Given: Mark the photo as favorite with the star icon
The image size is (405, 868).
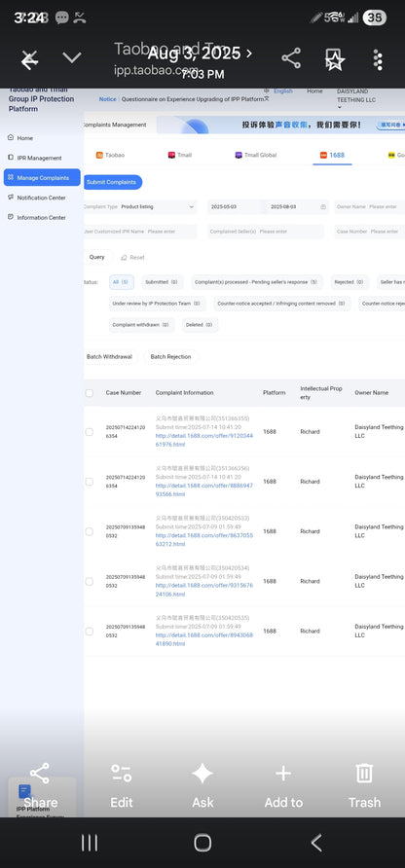Looking at the screenshot, I should (335, 58).
